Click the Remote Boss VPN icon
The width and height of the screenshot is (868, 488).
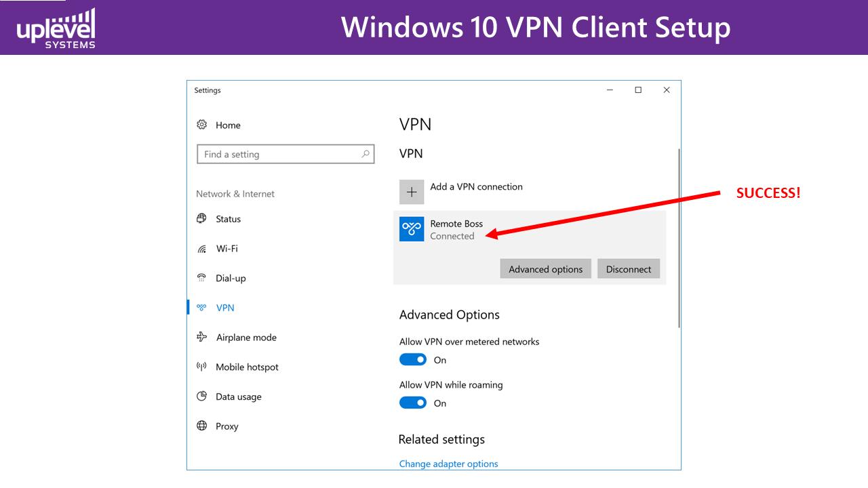[x=412, y=229]
